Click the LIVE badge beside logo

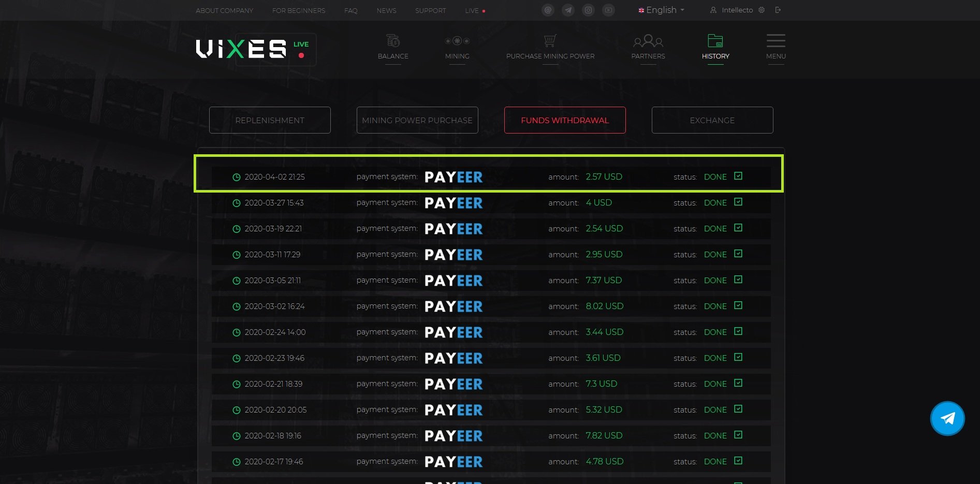tap(301, 49)
